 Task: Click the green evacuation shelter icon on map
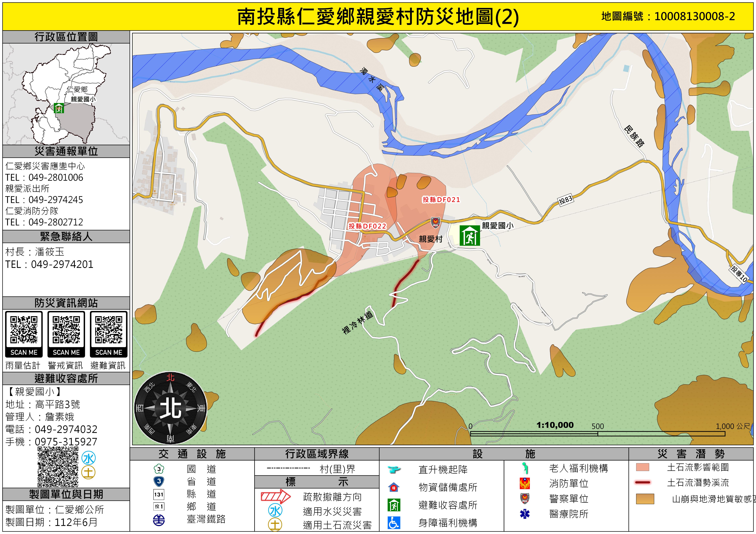pyautogui.click(x=470, y=236)
